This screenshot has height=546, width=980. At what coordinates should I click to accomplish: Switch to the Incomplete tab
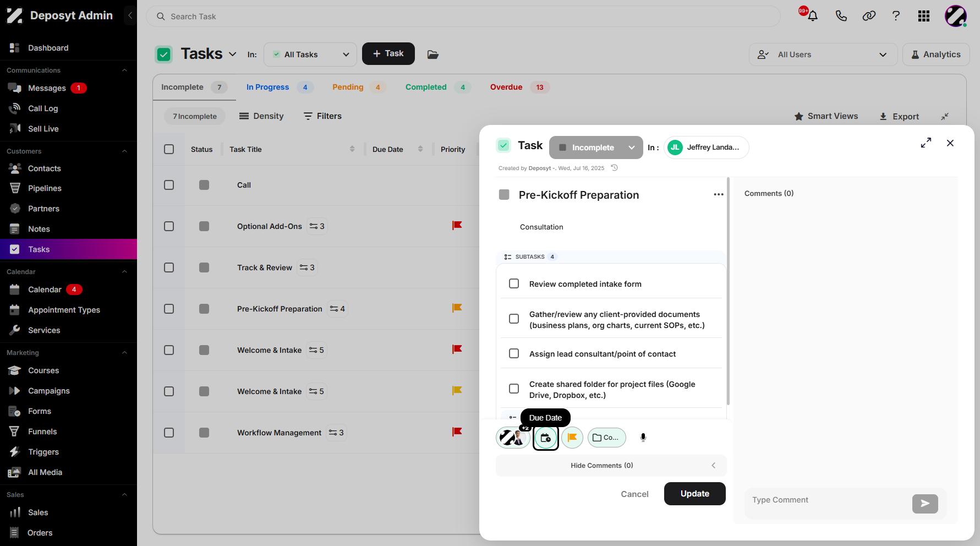click(194, 87)
